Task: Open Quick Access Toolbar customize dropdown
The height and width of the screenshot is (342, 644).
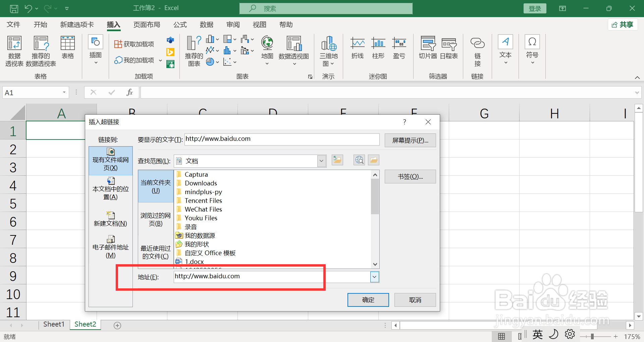Action: pos(67,8)
